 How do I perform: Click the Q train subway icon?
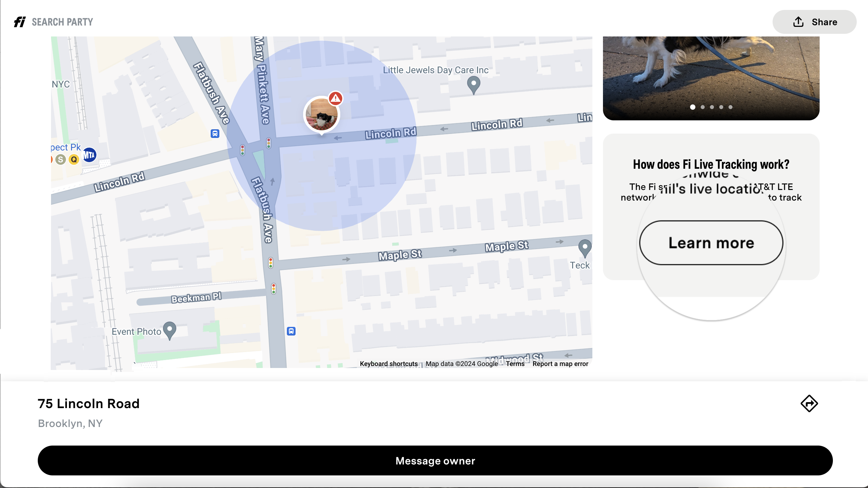point(74,159)
